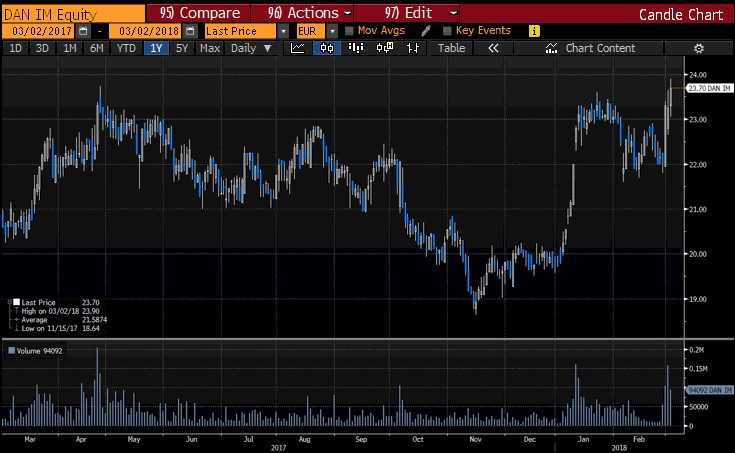Collapse panel with double left chevron
This screenshot has height=453, width=735.
(493, 48)
